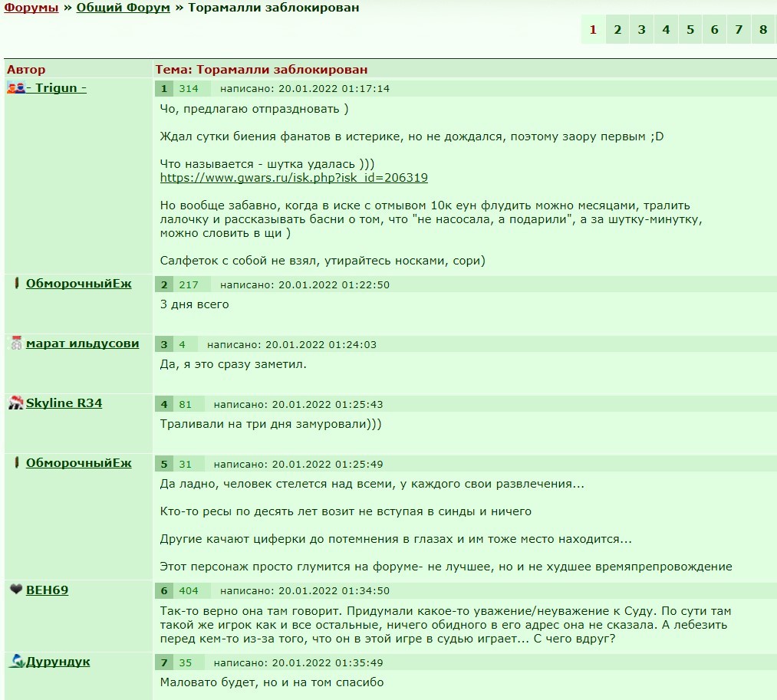The height and width of the screenshot is (700, 777).
Task: Click header 'Тема: Торамалли заблокирован'
Action: (261, 69)
